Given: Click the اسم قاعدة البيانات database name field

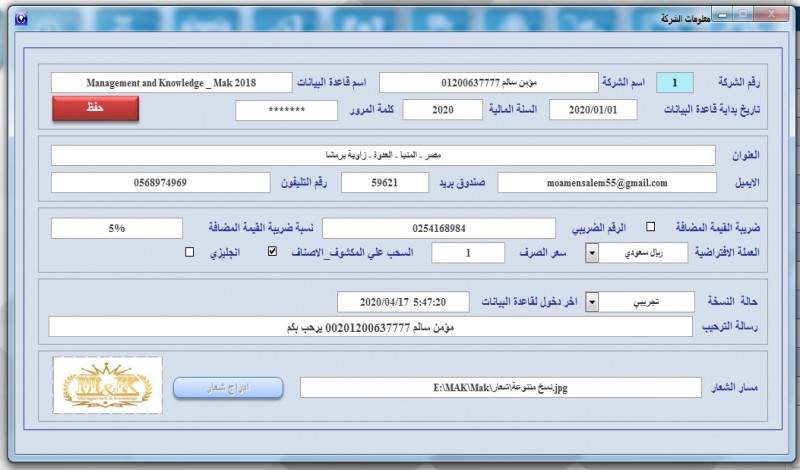Looking at the screenshot, I should (171, 83).
